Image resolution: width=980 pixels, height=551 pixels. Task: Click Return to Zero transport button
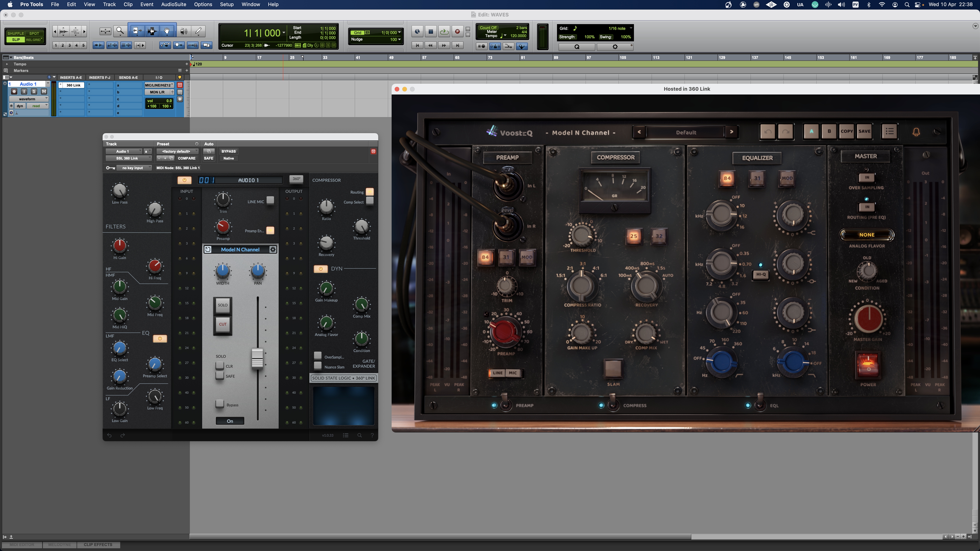[417, 45]
